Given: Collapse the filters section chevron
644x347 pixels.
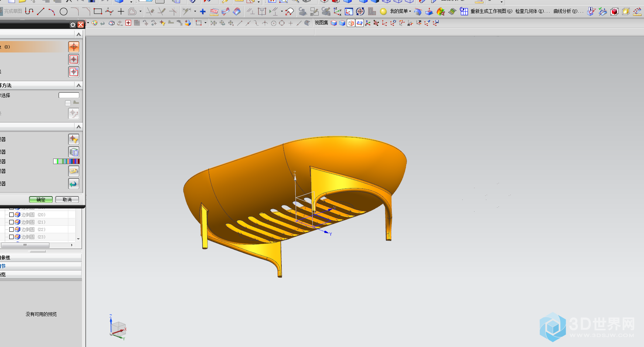Looking at the screenshot, I should [78, 127].
